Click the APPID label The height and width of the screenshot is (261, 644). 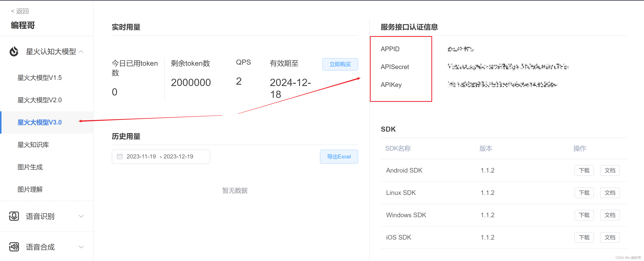pyautogui.click(x=390, y=49)
